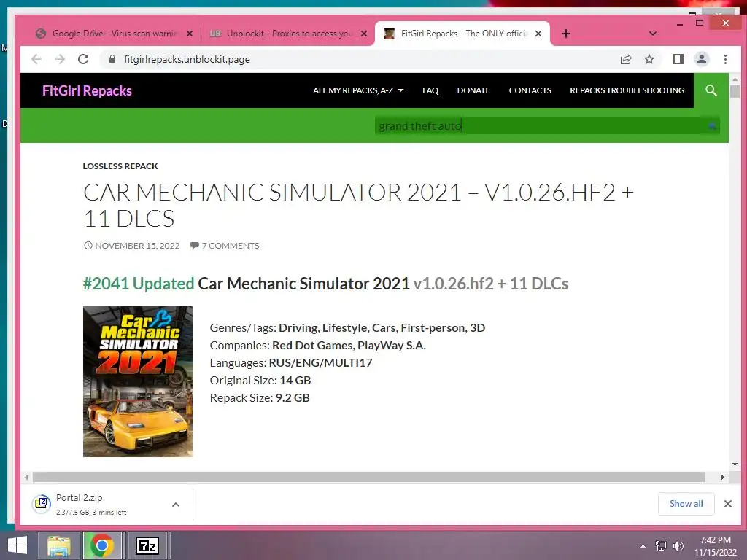Click the Chrome taskbar icon
Viewport: 747px width, 560px height.
click(101, 545)
